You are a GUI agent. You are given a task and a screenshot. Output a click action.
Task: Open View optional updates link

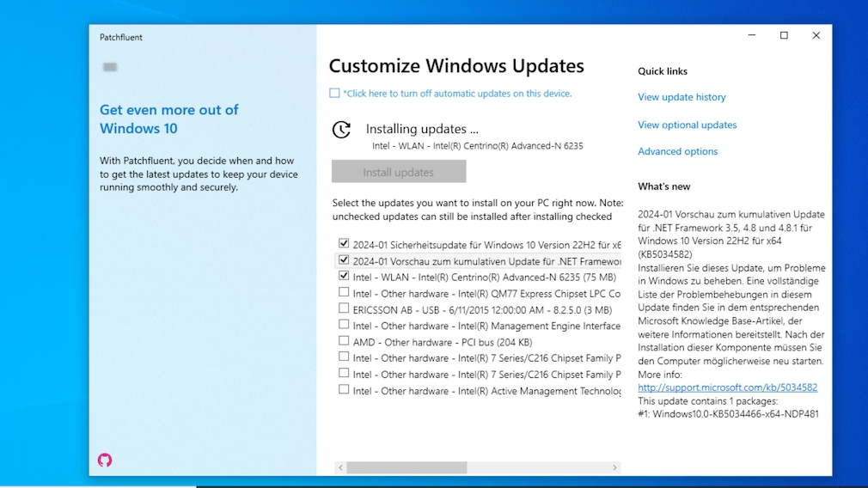click(x=687, y=125)
